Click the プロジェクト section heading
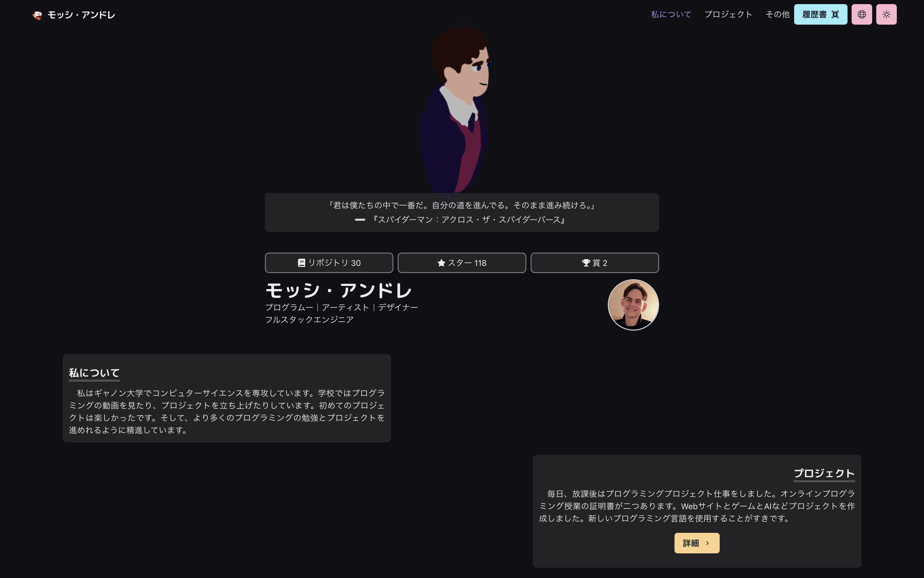 [x=824, y=473]
